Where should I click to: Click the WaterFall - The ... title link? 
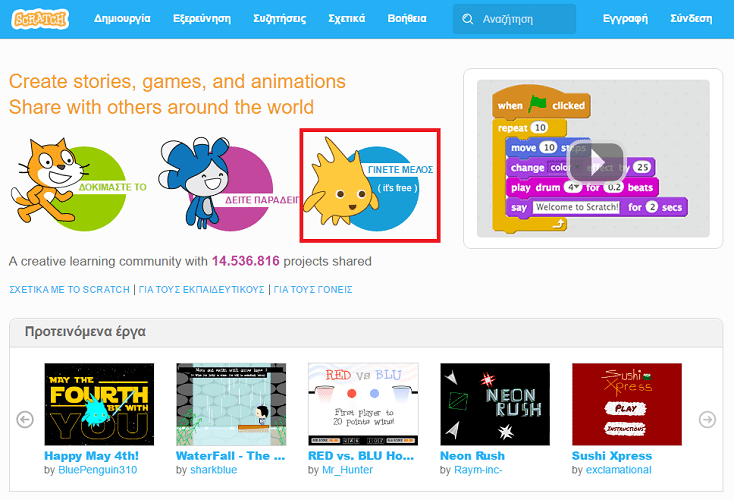pos(230,456)
